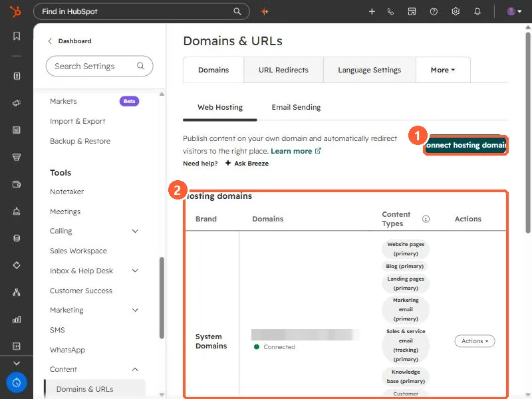Open the content page icon in left rail
532x399 pixels.
tap(17, 130)
